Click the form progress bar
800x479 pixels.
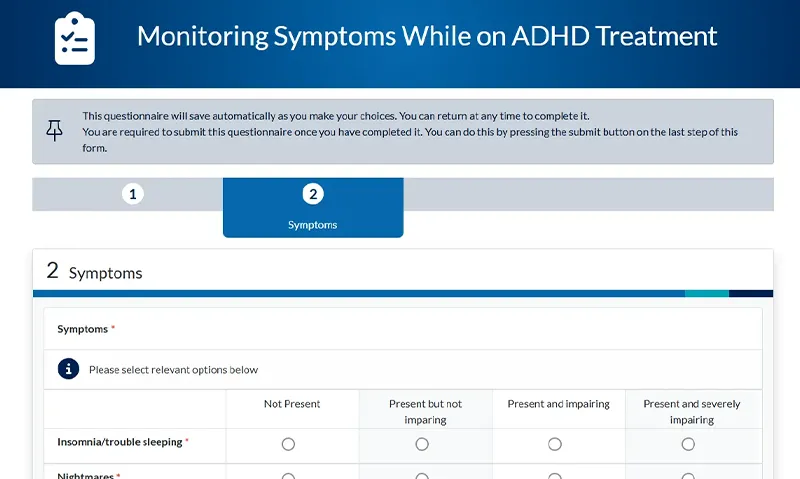tap(402, 293)
